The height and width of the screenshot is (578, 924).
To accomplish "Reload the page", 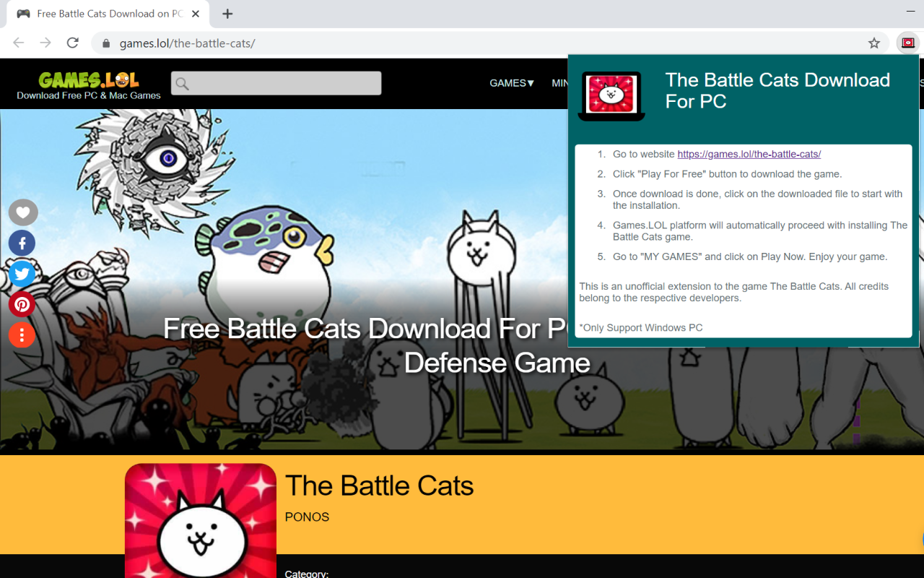I will point(72,43).
